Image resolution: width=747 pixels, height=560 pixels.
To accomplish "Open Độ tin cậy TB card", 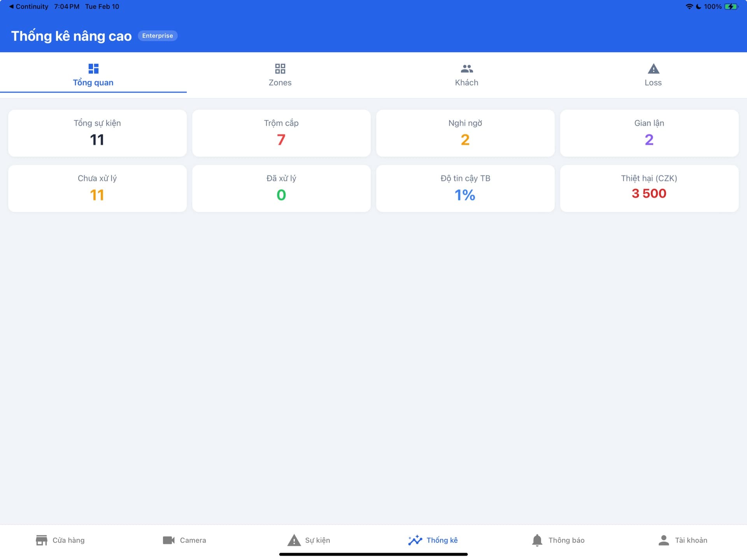I will [x=465, y=188].
